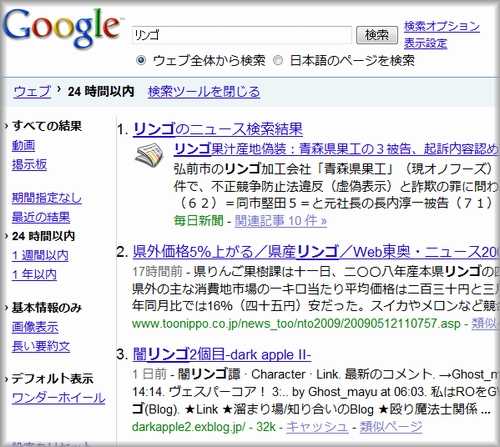This screenshot has height=447, width=500.
Task: Open キャッシュ link for darkapple2 result
Action: [x=317, y=427]
